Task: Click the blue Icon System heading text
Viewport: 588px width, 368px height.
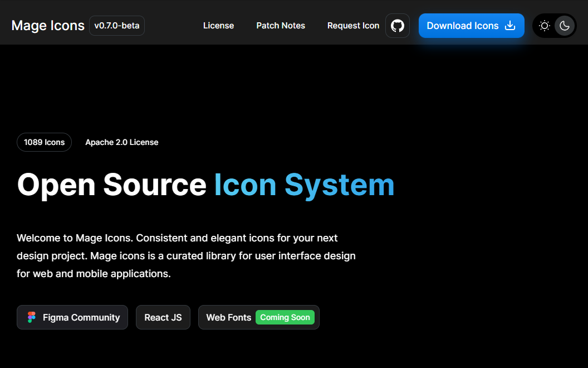Action: 304,185
